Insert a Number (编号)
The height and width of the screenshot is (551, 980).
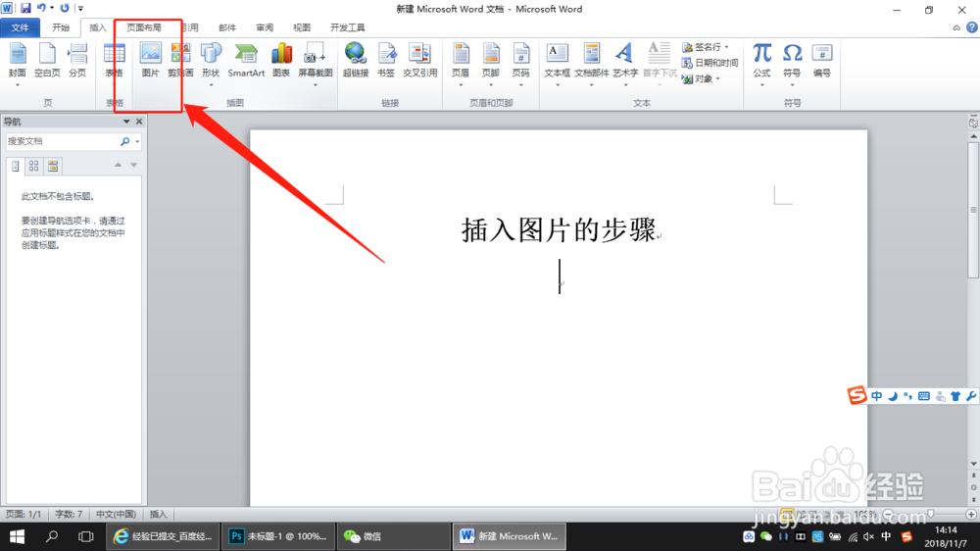pos(822,61)
